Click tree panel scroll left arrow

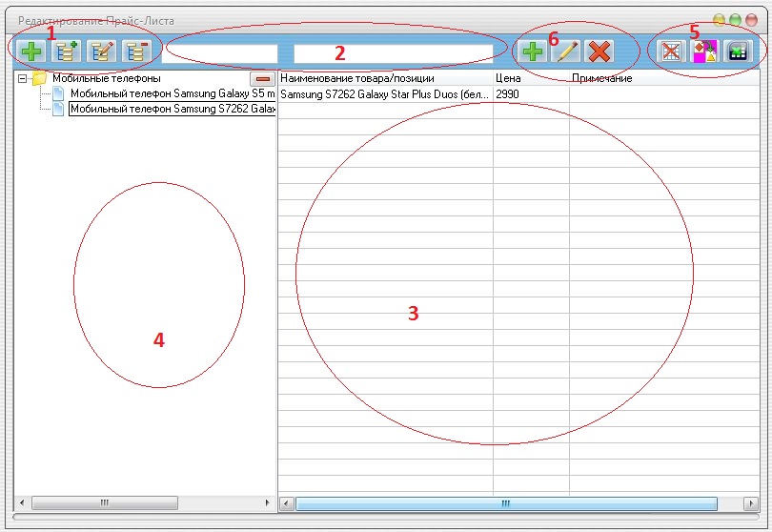coord(22,503)
